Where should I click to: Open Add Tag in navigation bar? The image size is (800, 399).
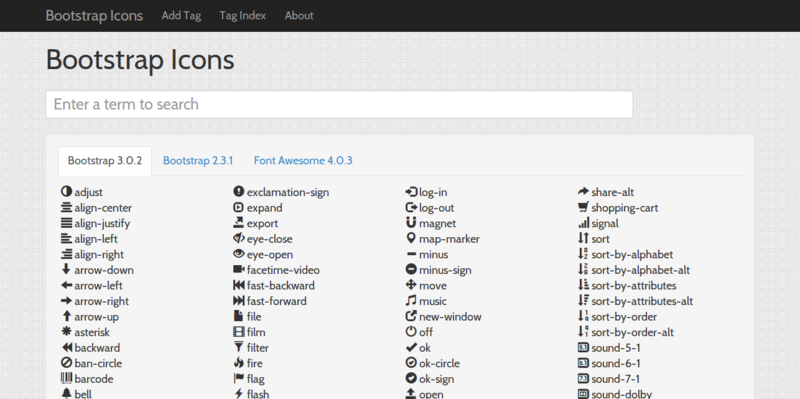coord(181,15)
